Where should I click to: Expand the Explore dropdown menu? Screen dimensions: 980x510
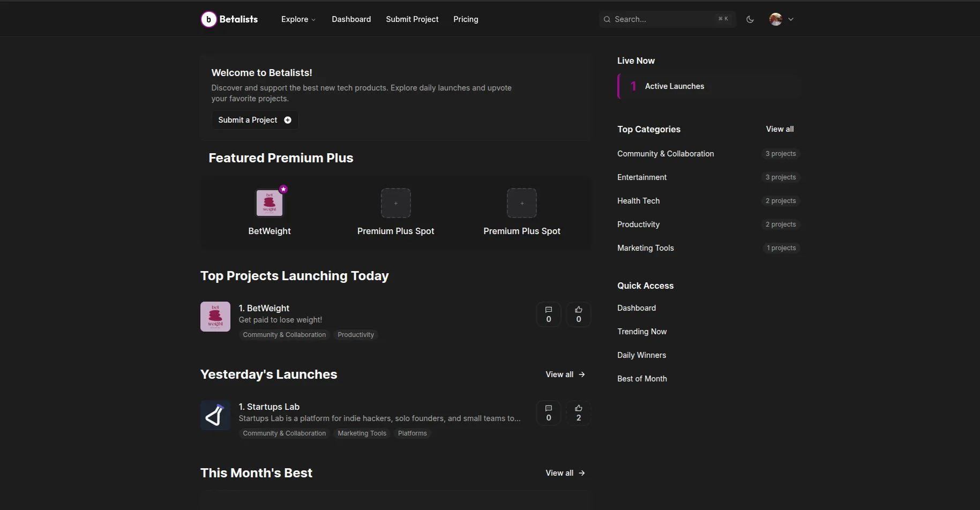[298, 19]
